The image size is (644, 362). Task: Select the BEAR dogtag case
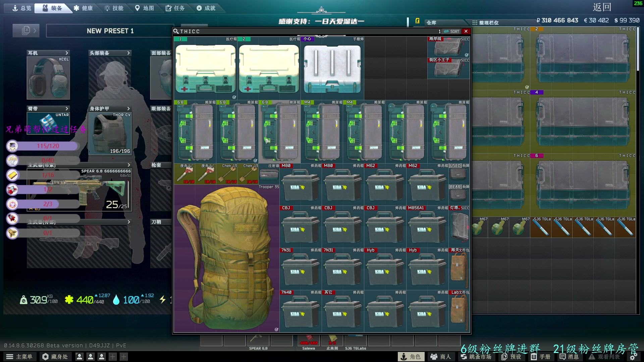459,195
